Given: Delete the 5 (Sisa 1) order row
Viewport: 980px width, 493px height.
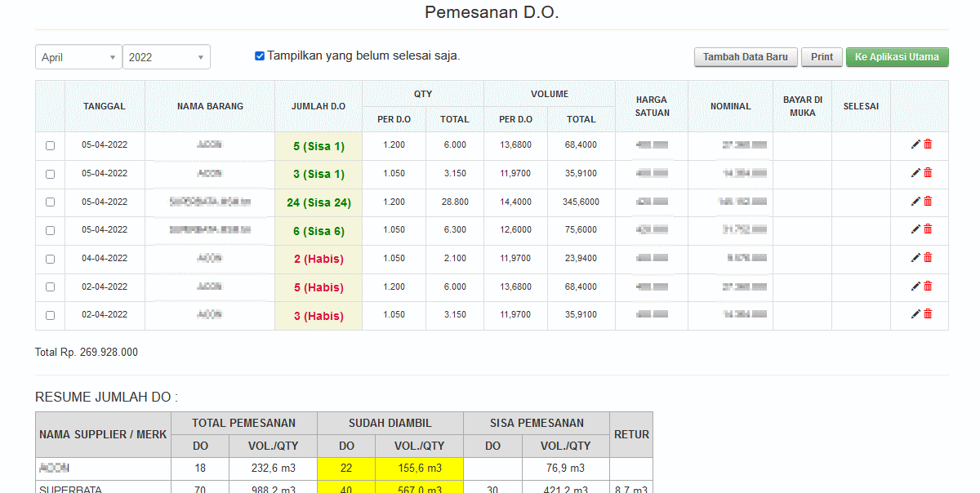Looking at the screenshot, I should (x=928, y=144).
